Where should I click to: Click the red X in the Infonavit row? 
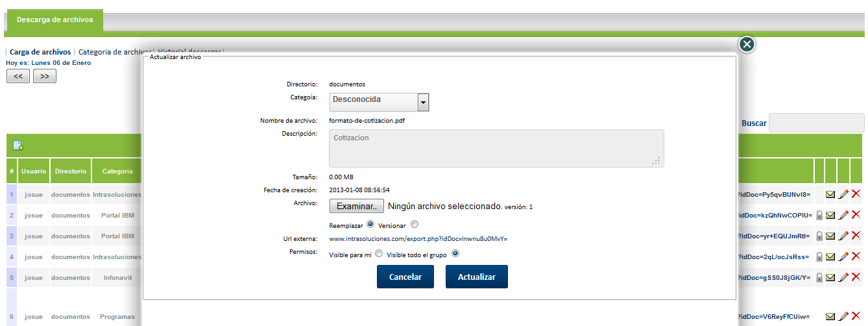click(x=856, y=277)
